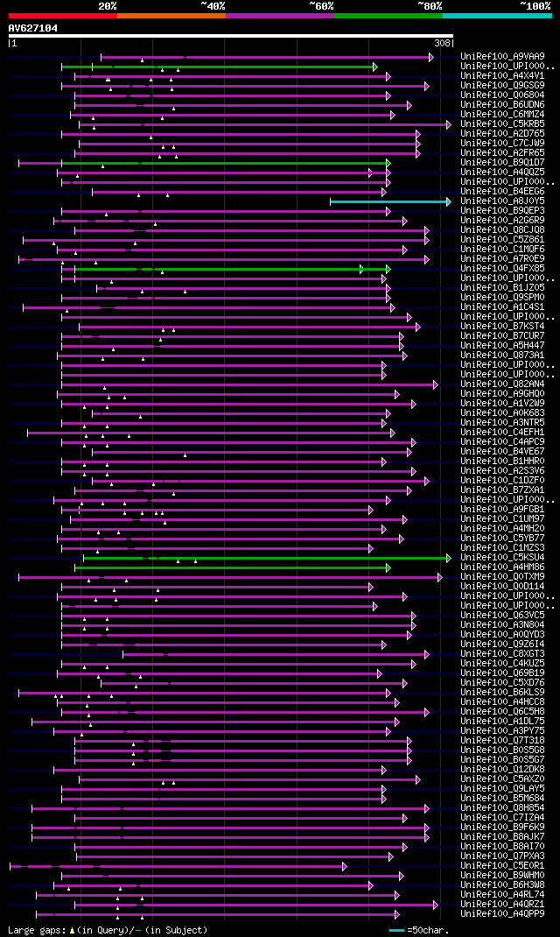Click the purple alignment bar for UniRef100_C4EFH1
Screen dimensions: 560x937
click(211, 433)
